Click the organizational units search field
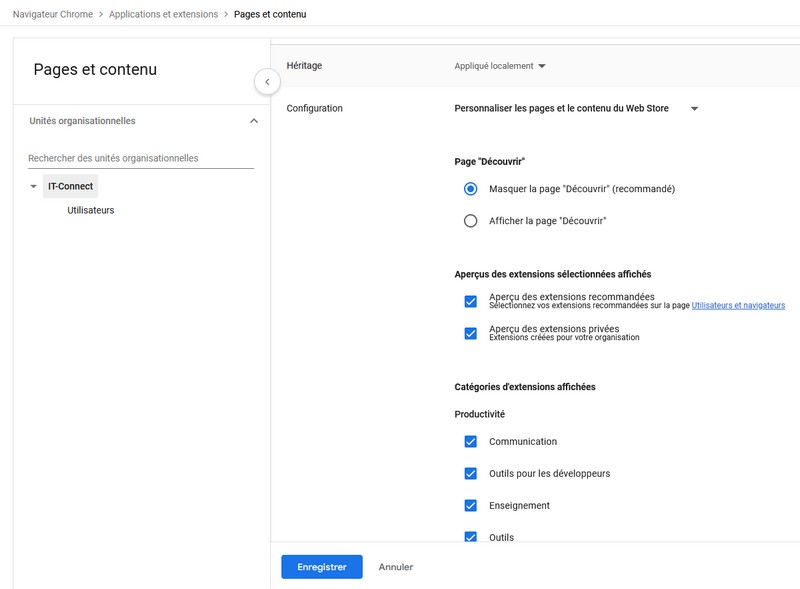Image resolution: width=800 pixels, height=589 pixels. [x=140, y=158]
